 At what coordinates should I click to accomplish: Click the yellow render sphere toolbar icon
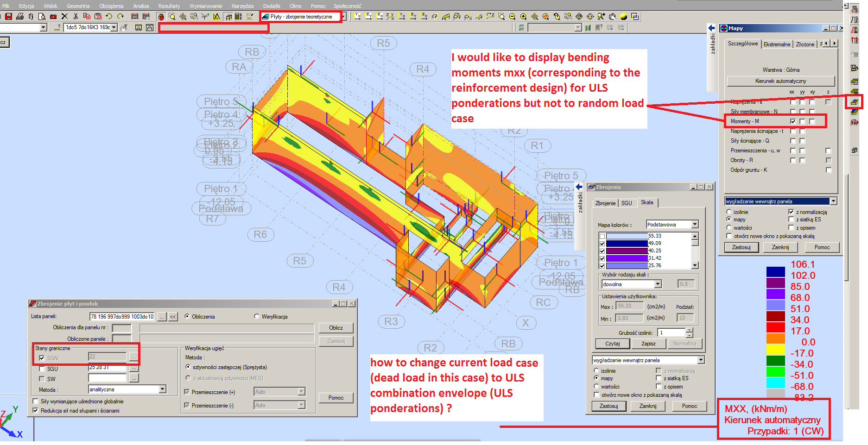click(x=623, y=17)
